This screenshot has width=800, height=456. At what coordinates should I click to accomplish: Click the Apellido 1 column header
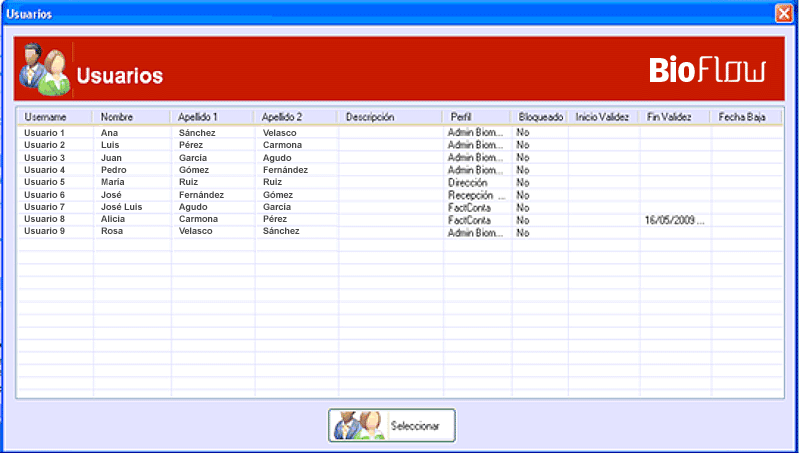tap(198, 117)
